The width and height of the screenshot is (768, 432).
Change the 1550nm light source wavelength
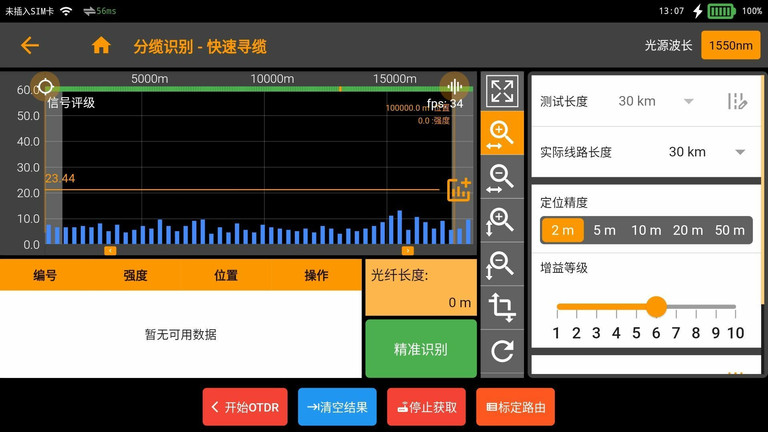click(730, 46)
